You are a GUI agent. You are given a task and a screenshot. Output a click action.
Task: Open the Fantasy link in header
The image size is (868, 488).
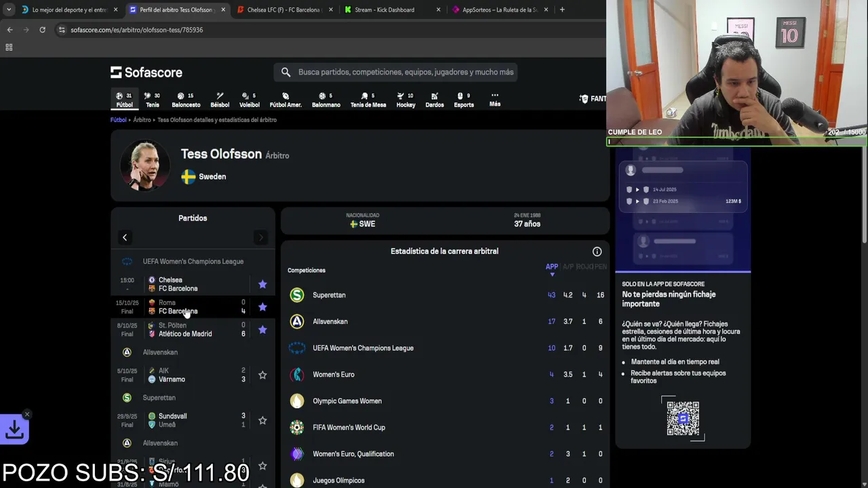click(x=593, y=99)
